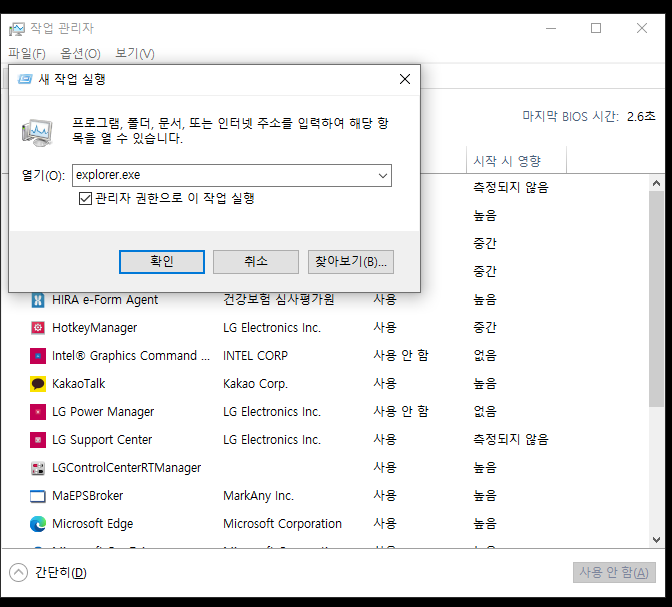Click LG Electronics Inc. in HotkeyManager row
The height and width of the screenshot is (607, 672).
point(272,328)
